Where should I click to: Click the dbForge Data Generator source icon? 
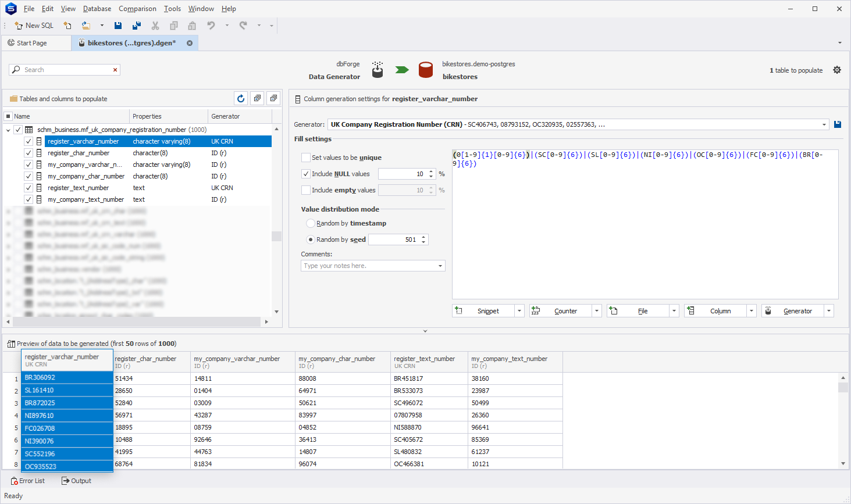point(378,70)
